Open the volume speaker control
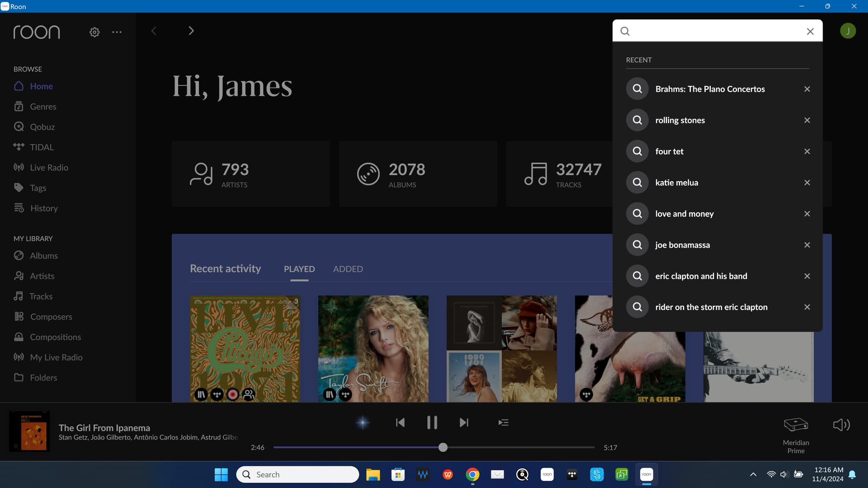Image resolution: width=868 pixels, height=488 pixels. (841, 425)
